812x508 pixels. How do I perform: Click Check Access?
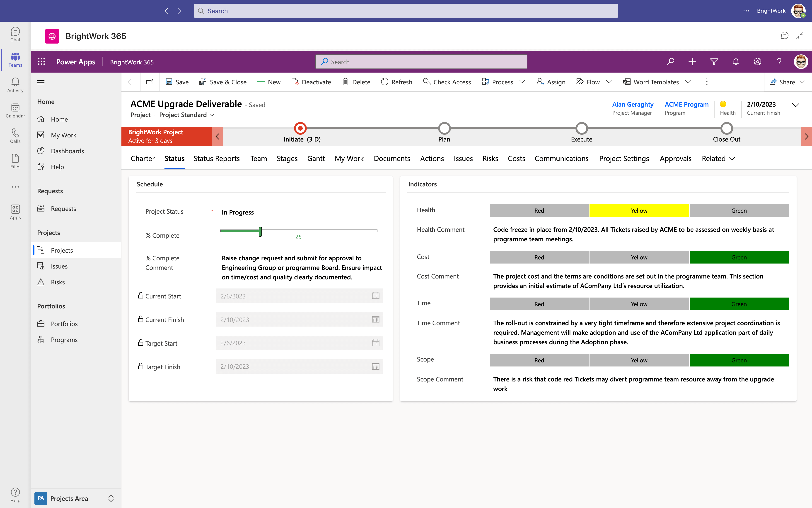447,82
